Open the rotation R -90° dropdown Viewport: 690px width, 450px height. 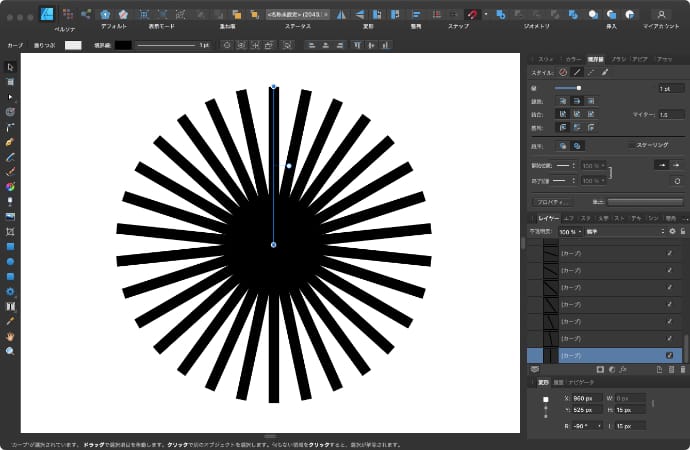pyautogui.click(x=601, y=425)
